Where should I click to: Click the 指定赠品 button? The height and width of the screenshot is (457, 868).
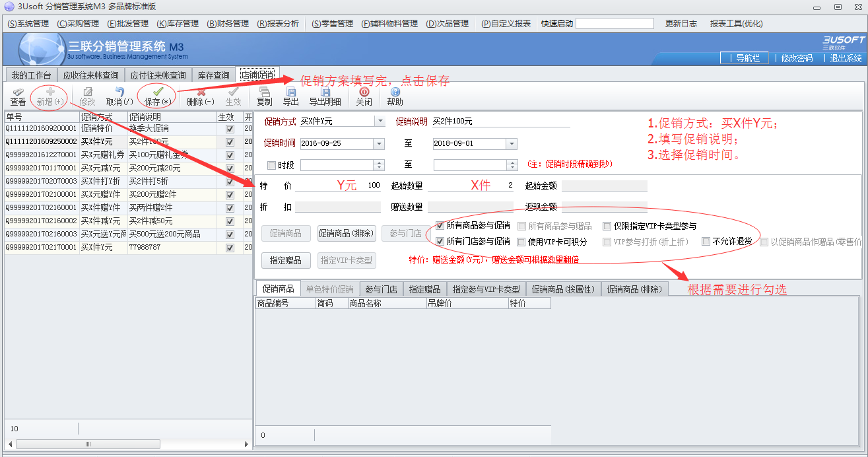[x=285, y=261]
